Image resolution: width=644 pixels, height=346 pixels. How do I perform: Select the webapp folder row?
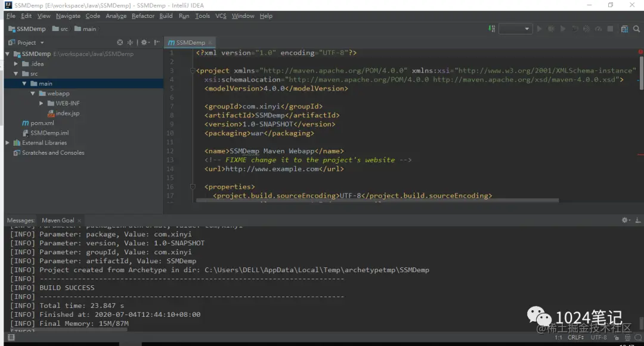pyautogui.click(x=83, y=93)
